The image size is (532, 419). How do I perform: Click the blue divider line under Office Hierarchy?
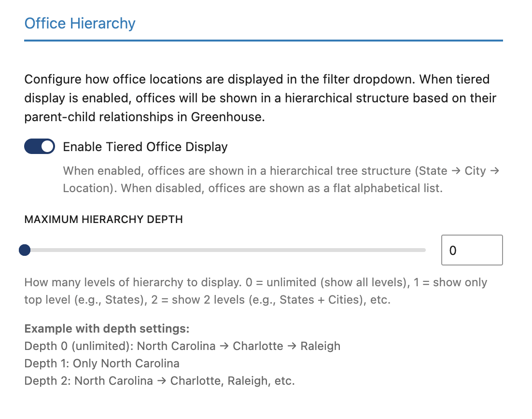[x=263, y=41]
